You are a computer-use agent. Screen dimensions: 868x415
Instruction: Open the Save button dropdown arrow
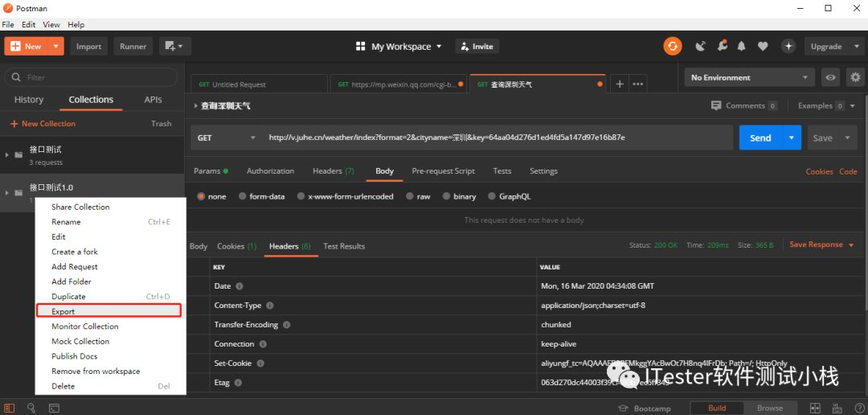[848, 138]
